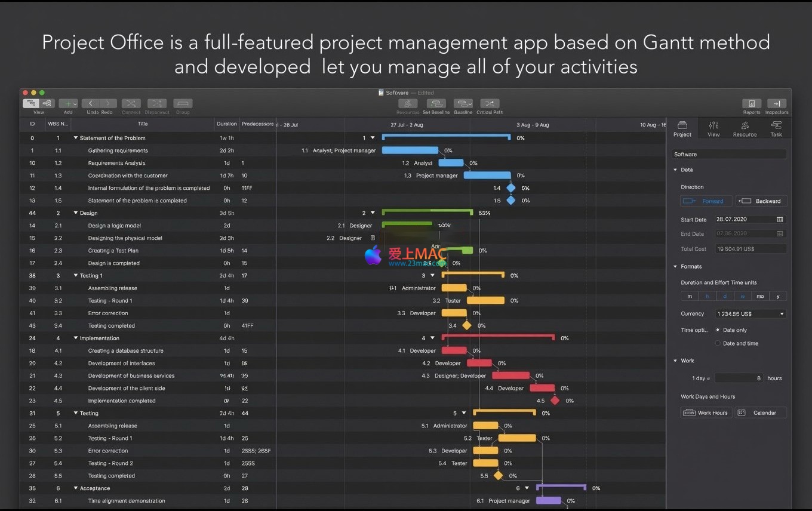Open the Reports toolbar icon

751,104
